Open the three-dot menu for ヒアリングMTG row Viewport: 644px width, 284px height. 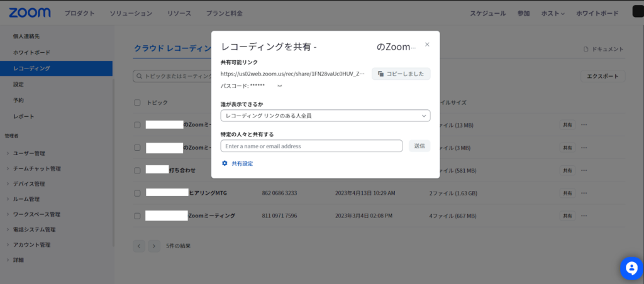coord(584,193)
